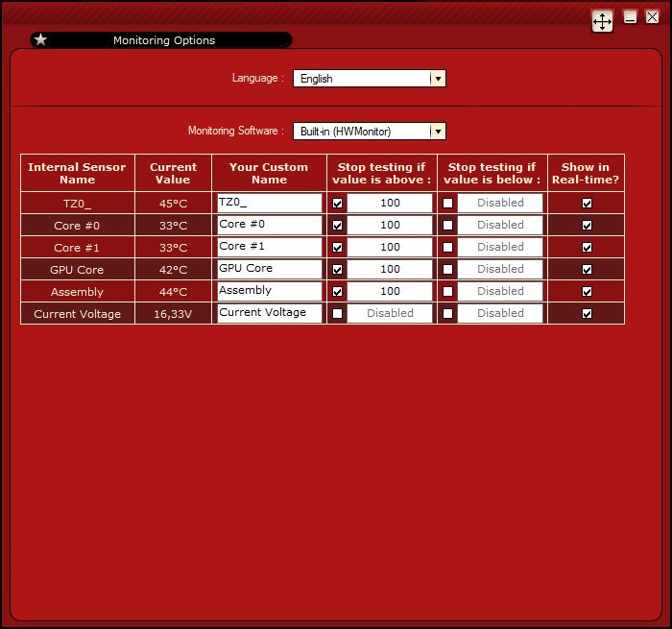The height and width of the screenshot is (629, 672).
Task: Enable stop-below checkbox for Core #1
Action: [x=447, y=248]
